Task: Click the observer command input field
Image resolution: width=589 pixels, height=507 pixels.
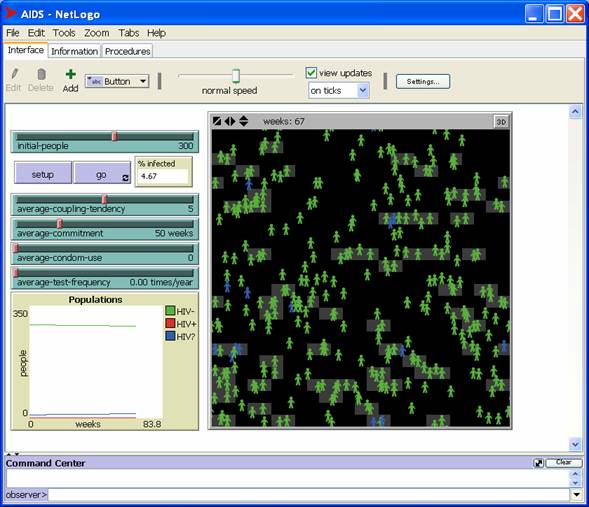Action: pos(309,495)
